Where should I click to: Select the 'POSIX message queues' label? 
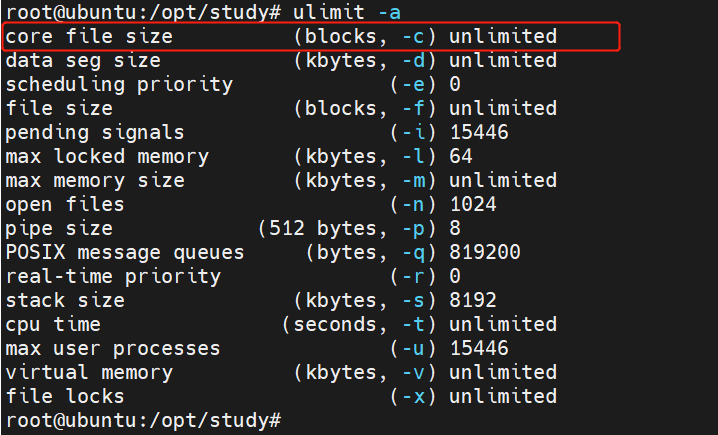coord(125,253)
